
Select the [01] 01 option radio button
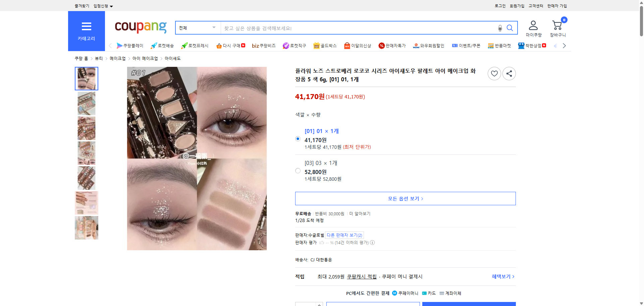[298, 138]
